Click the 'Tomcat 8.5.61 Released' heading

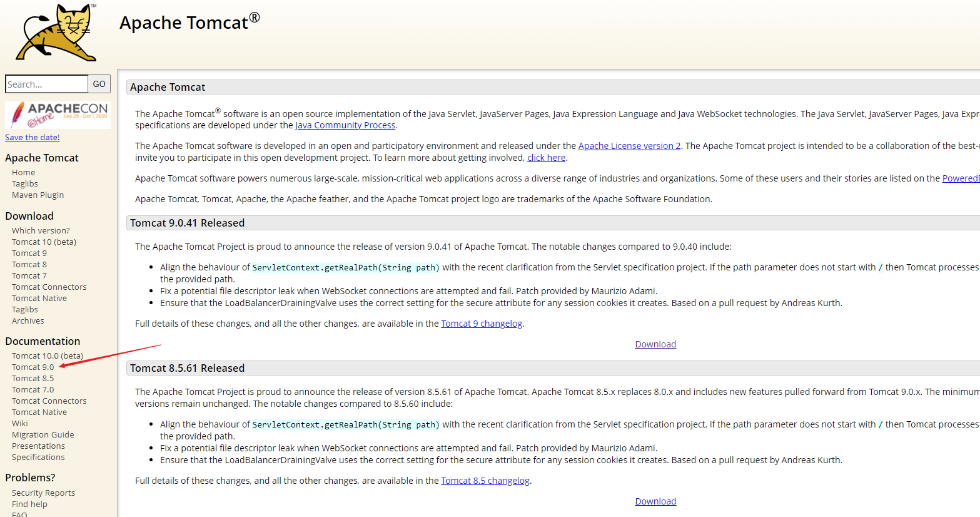[x=188, y=368]
